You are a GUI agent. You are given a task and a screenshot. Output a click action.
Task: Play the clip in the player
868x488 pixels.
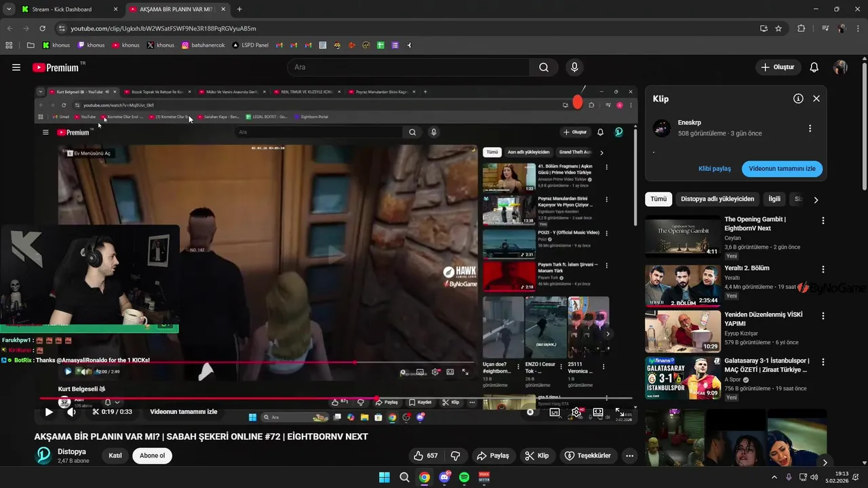pyautogui.click(x=49, y=411)
